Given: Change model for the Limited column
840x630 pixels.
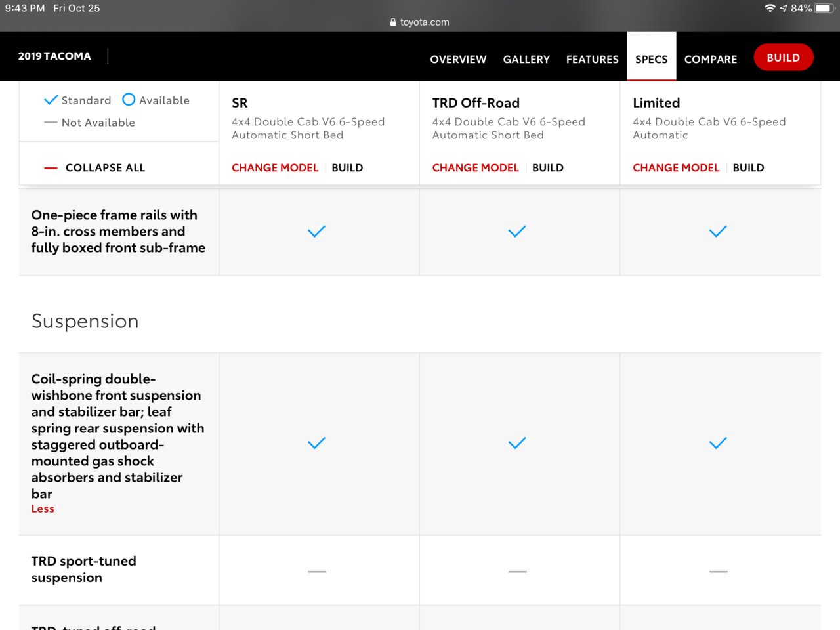Looking at the screenshot, I should [676, 167].
